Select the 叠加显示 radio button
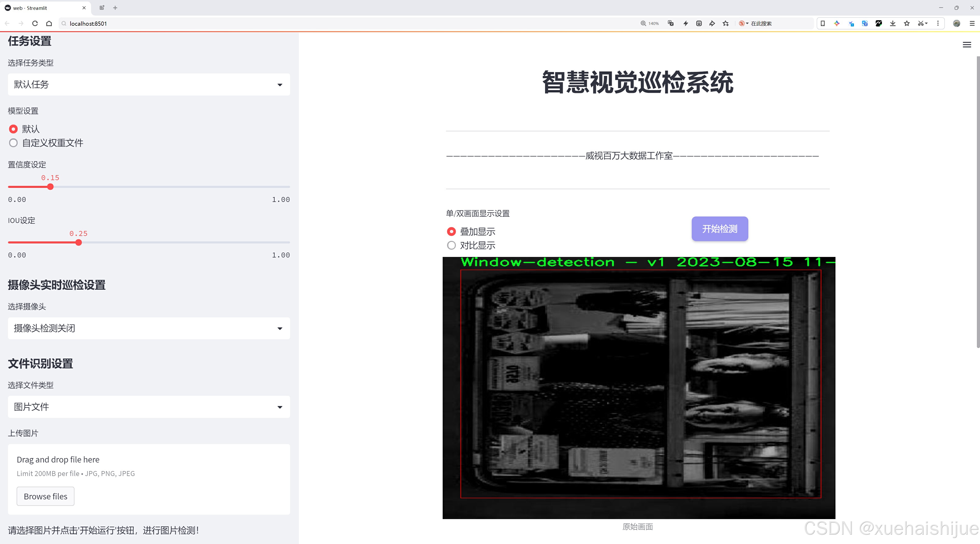 pyautogui.click(x=451, y=231)
